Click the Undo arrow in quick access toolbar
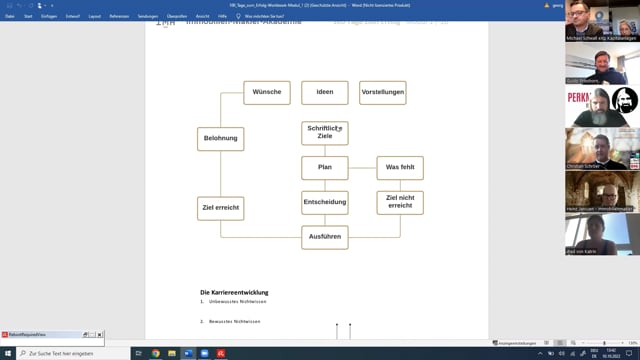 [20, 6]
